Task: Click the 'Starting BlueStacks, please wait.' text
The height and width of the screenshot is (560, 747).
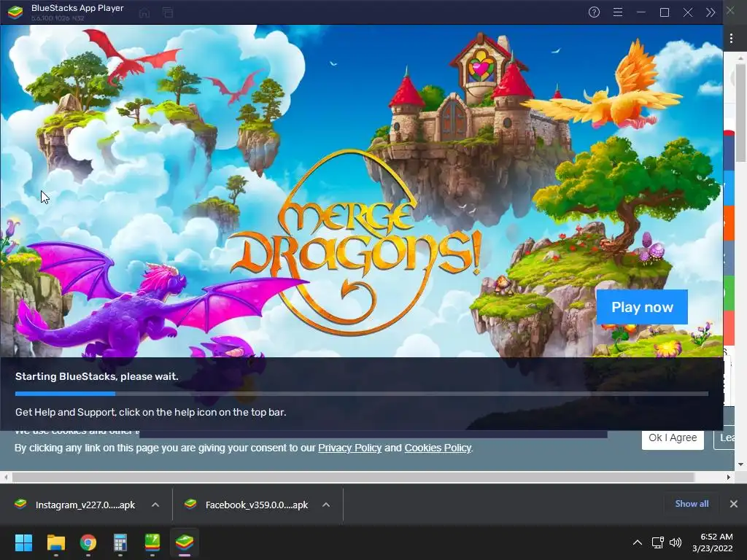Action: pos(97,376)
